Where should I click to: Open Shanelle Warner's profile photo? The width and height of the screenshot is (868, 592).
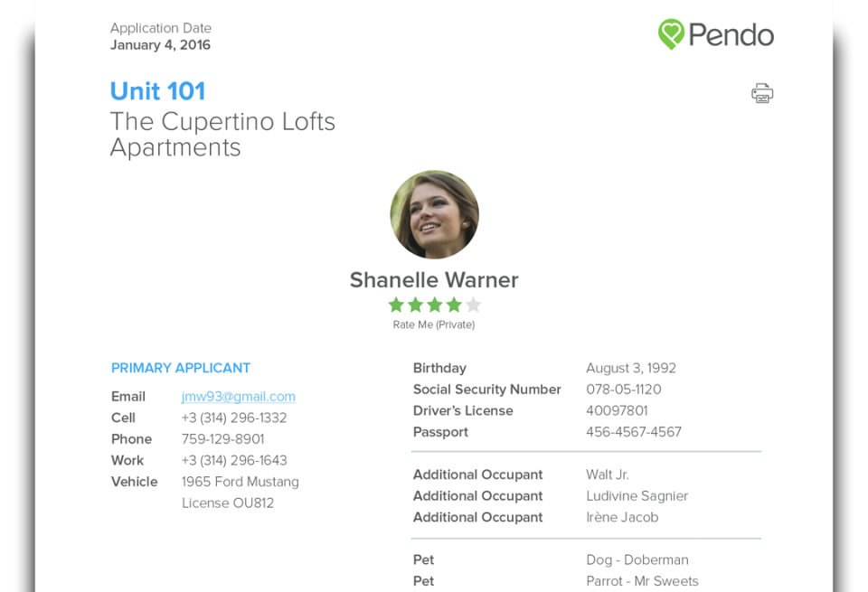(x=435, y=215)
